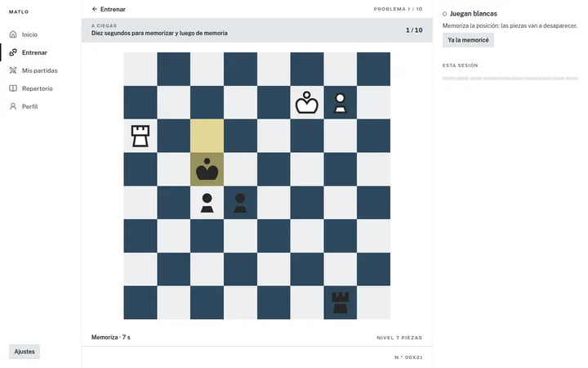
Task: Click the Entrenar dice icon in sidebar
Action: (13, 52)
